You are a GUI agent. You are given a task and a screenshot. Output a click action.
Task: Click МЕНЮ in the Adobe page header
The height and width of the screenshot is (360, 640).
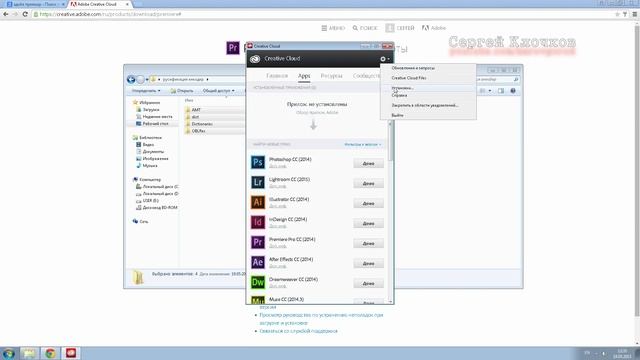(333, 28)
